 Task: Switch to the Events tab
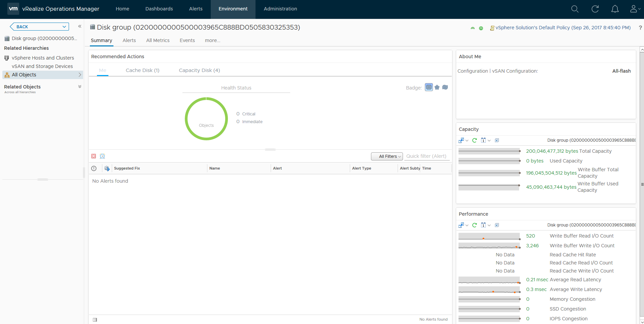click(187, 40)
